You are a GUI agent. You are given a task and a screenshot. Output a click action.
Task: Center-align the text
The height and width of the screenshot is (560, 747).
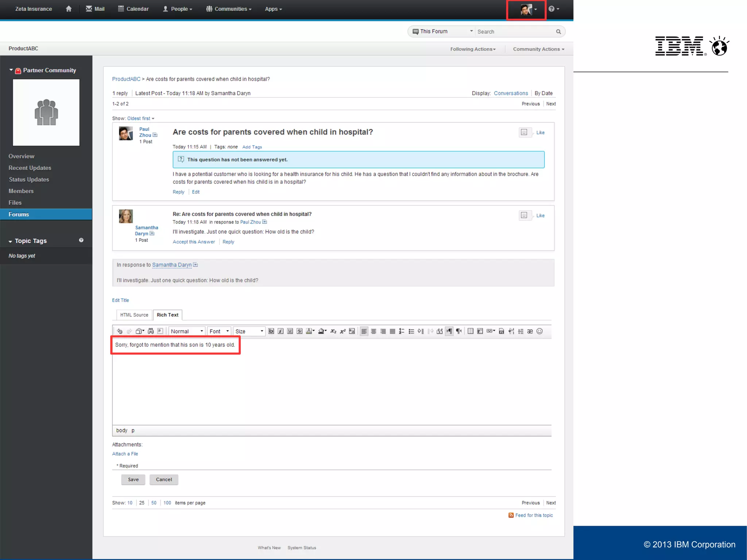(x=373, y=331)
